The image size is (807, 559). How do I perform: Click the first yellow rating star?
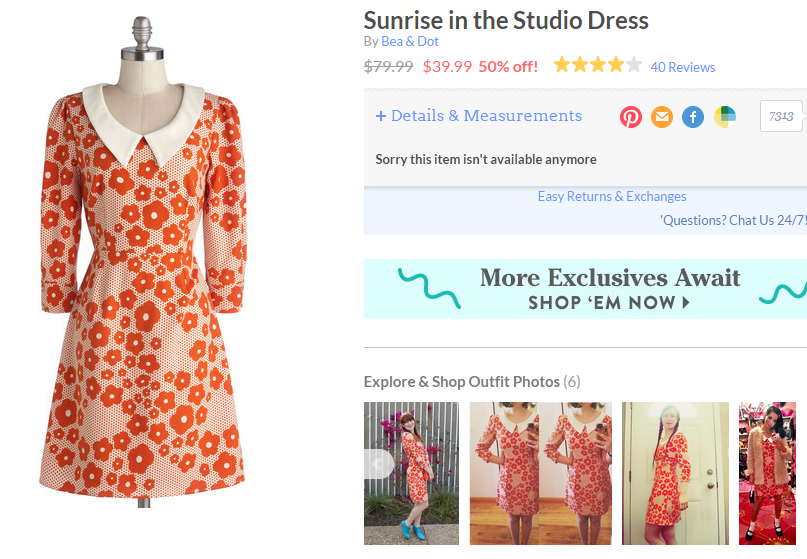[x=562, y=65]
